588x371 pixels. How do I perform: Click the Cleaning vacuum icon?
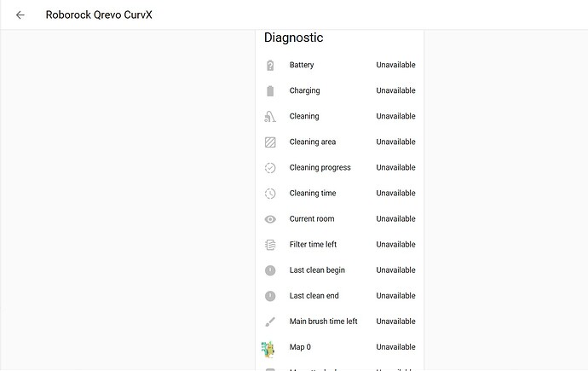270,116
